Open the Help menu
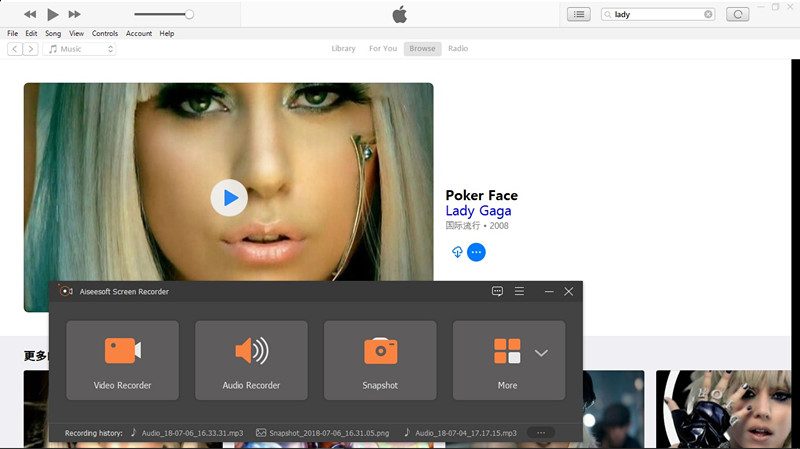 point(167,33)
